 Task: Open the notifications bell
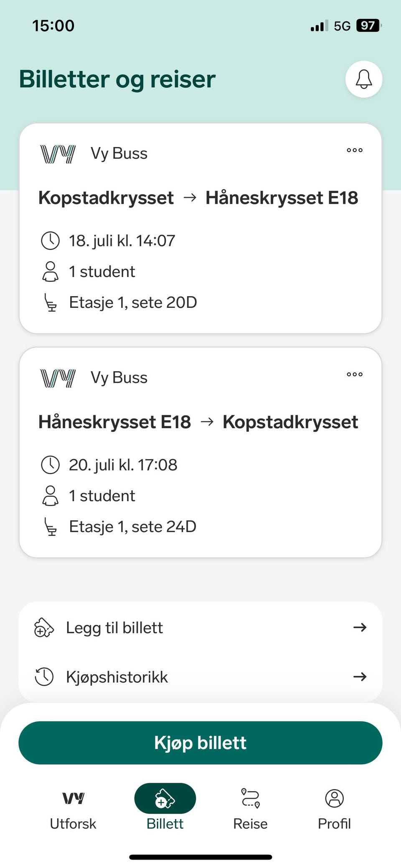363,79
